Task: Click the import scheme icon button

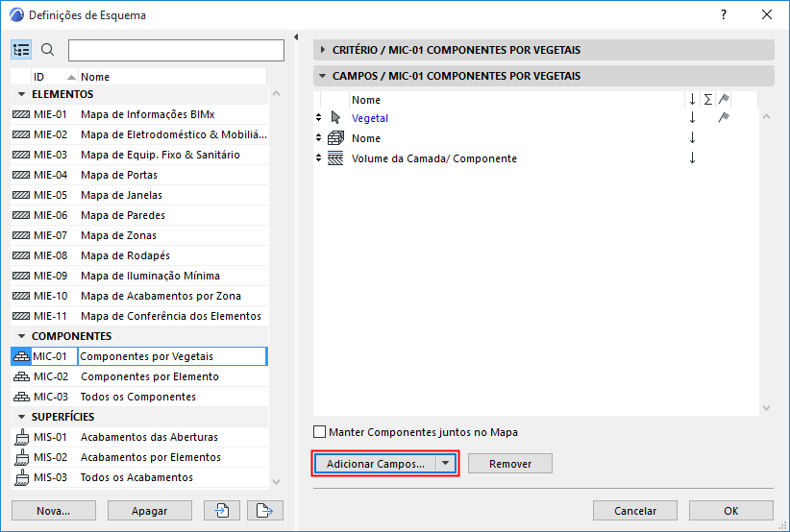Action: 222,510
